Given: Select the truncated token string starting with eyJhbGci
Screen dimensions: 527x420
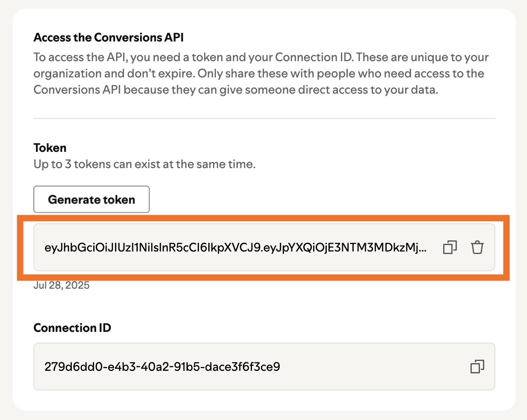Looking at the screenshot, I should point(235,247).
